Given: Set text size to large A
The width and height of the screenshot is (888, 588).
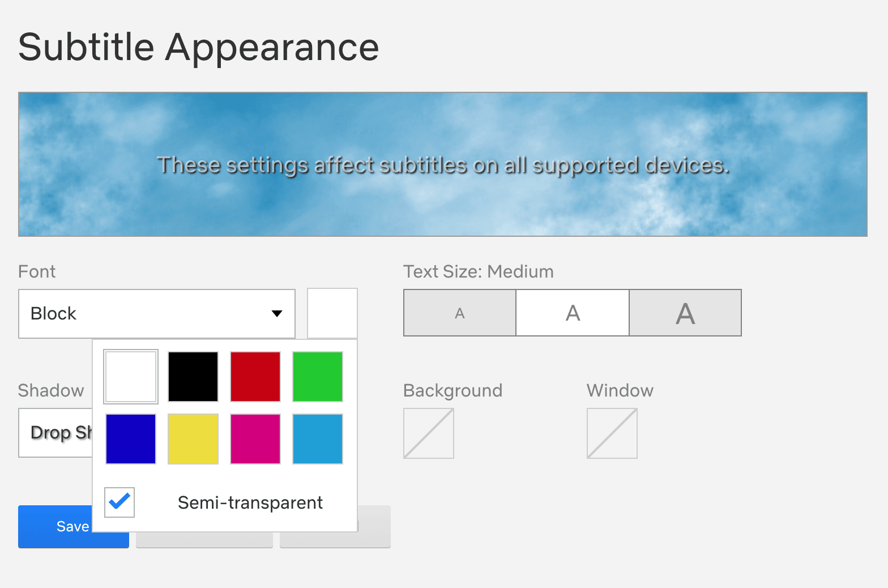Looking at the screenshot, I should pos(685,313).
